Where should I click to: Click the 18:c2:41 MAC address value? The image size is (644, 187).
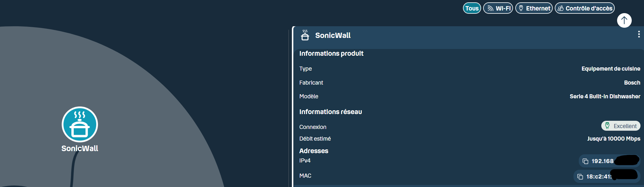pyautogui.click(x=599, y=176)
